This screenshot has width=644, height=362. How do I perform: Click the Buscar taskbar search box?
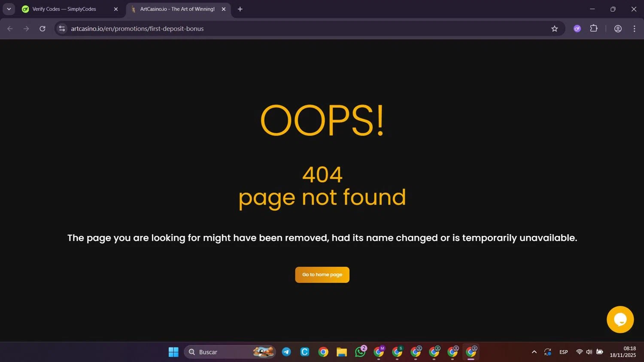point(230,352)
